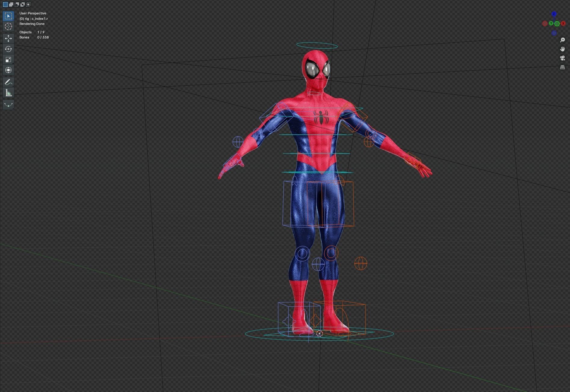Select the Select Box tool
Image resolution: width=570 pixels, height=392 pixels.
(x=8, y=16)
